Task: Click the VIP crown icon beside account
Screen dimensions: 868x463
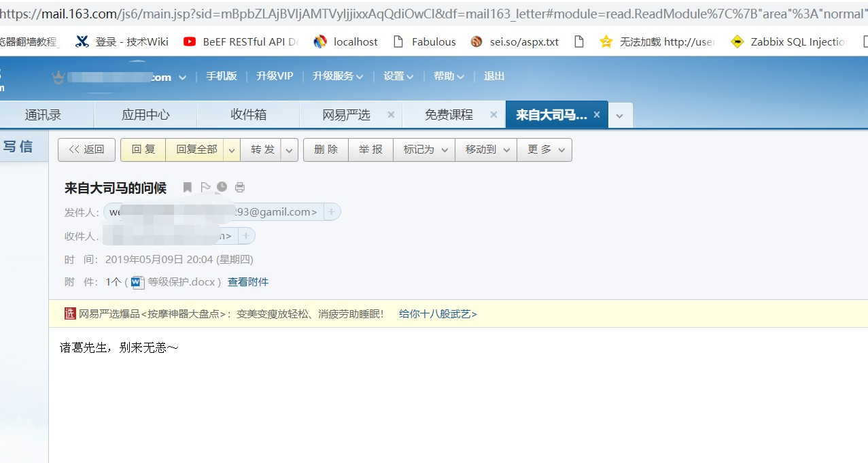Action: coord(59,78)
